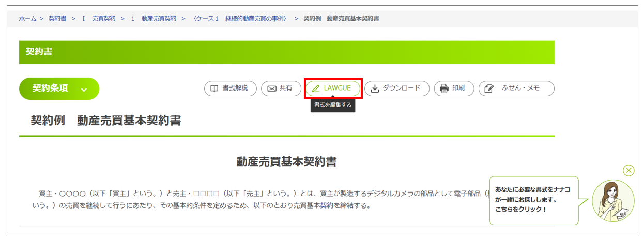
Task: Close the Nanako assistant popup
Action: point(628,170)
